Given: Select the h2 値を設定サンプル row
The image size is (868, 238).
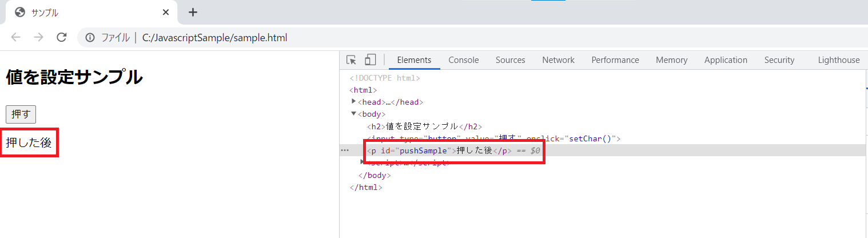Looking at the screenshot, I should coord(425,126).
